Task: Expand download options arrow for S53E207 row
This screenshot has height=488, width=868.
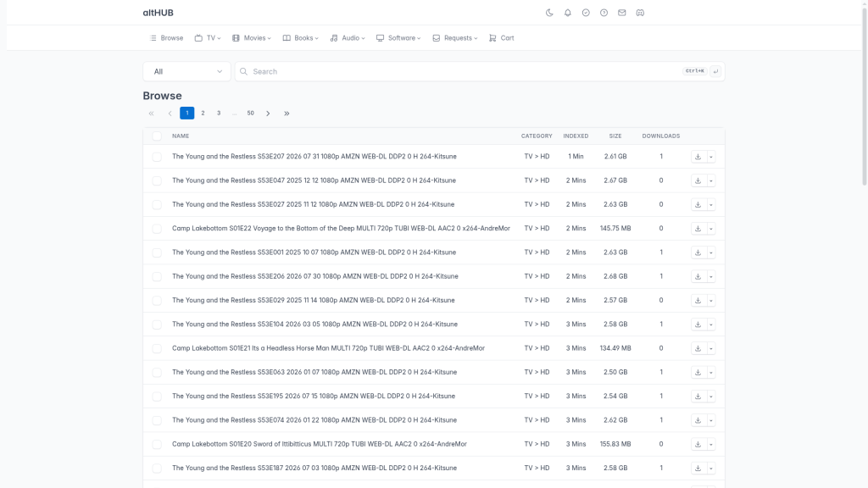Action: tap(711, 157)
